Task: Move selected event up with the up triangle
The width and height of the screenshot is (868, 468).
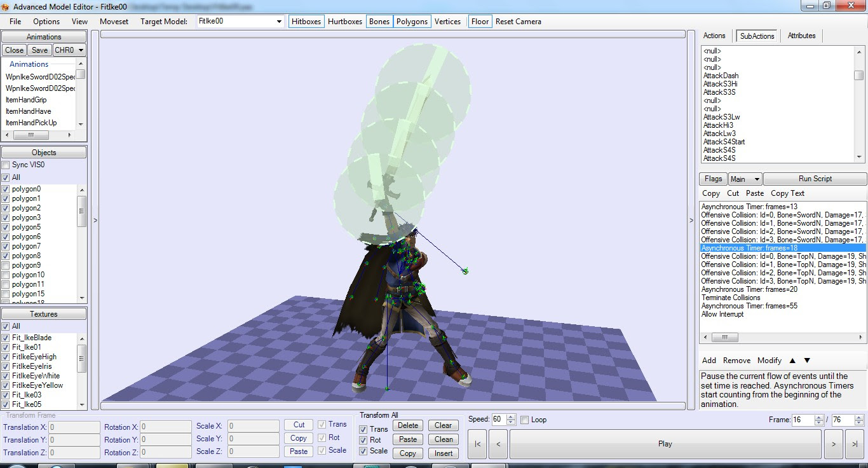Action: coord(792,361)
